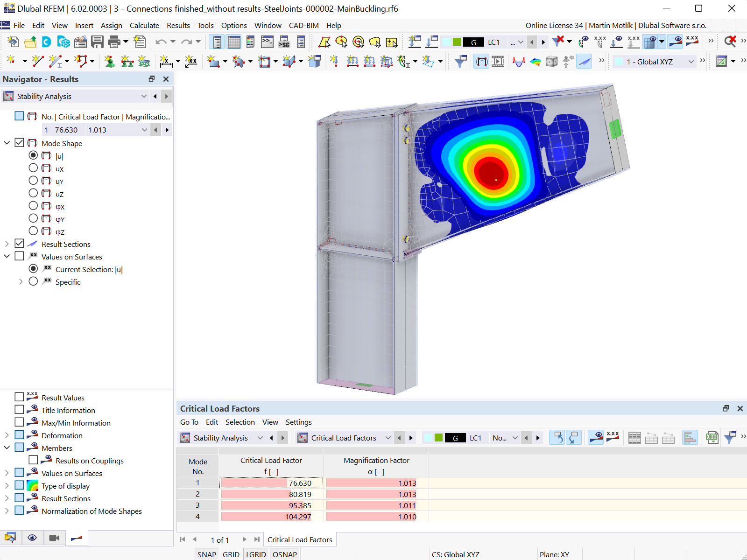Click the rainbow isosurface results icon

click(x=535, y=62)
